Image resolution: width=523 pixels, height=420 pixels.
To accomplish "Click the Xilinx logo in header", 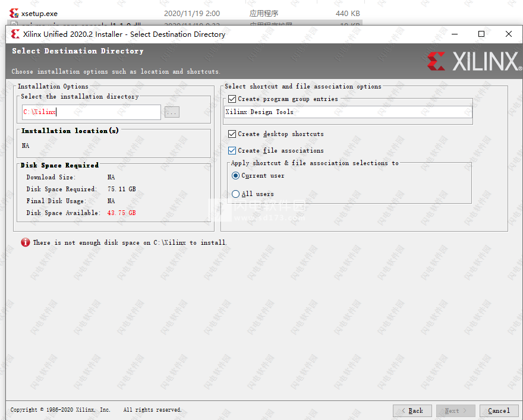I will pyautogui.click(x=475, y=61).
